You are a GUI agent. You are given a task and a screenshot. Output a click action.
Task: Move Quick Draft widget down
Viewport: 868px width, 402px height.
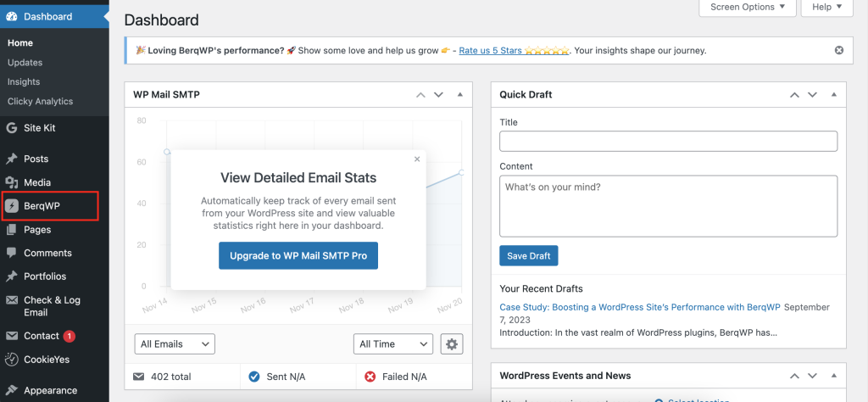pyautogui.click(x=812, y=95)
